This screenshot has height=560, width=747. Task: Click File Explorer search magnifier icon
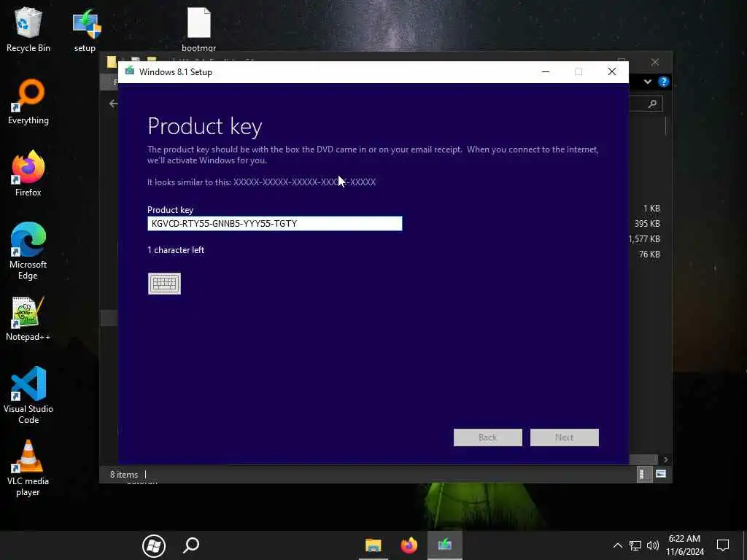click(653, 104)
